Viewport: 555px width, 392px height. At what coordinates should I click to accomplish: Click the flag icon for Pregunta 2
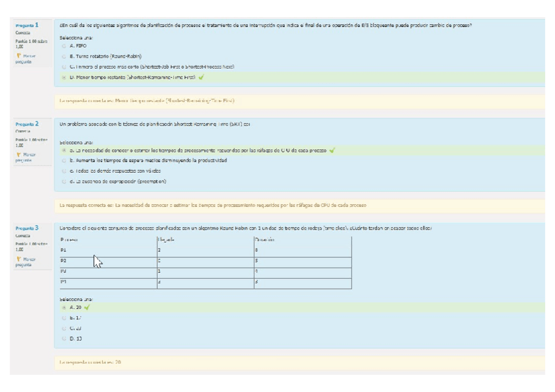pos(19,154)
